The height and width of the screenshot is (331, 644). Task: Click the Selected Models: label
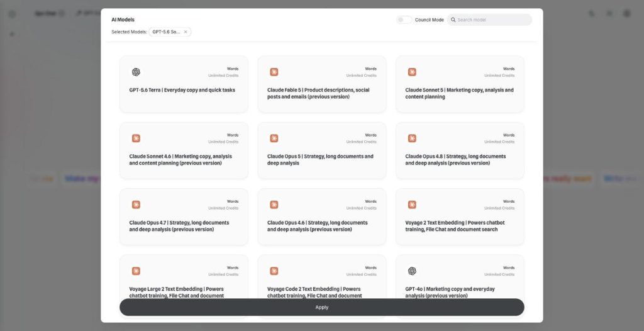[129, 31]
